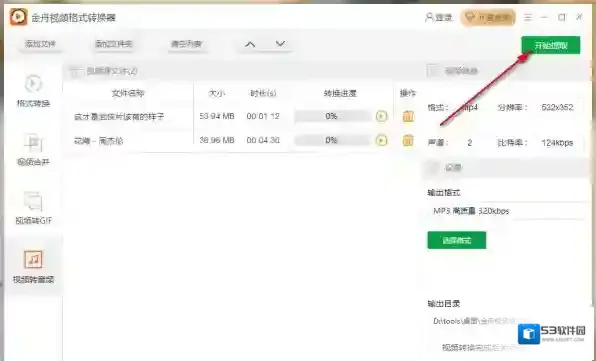Toggle the select-all files checkbox above the list
596x361 pixels.
coord(76,71)
